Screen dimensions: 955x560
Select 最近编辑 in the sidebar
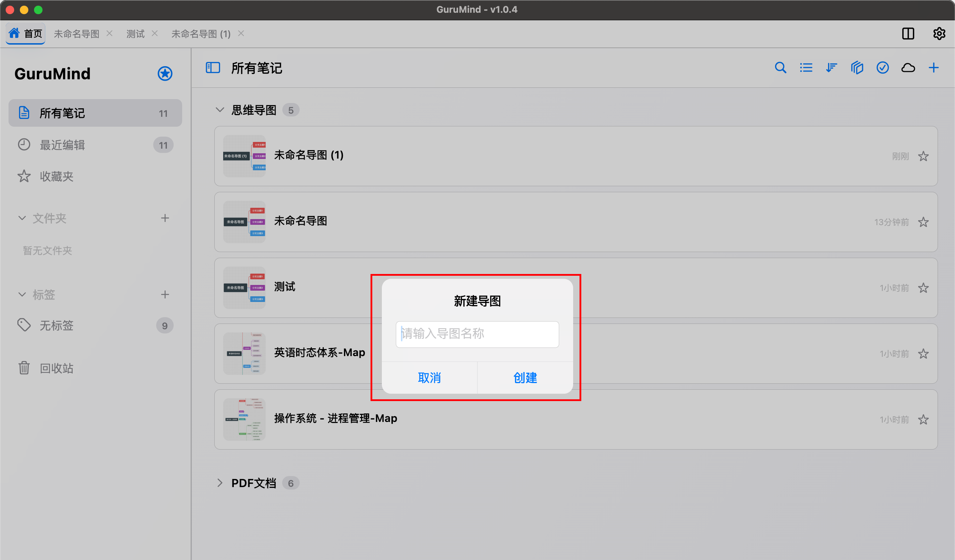point(62,145)
